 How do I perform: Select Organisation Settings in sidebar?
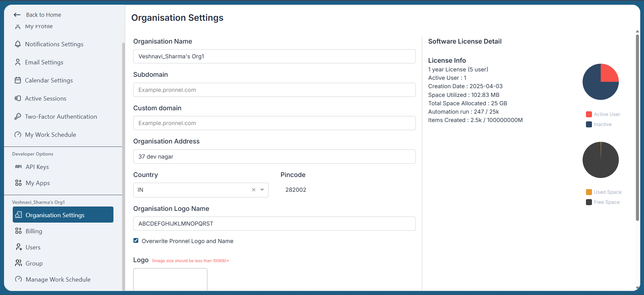click(x=63, y=215)
